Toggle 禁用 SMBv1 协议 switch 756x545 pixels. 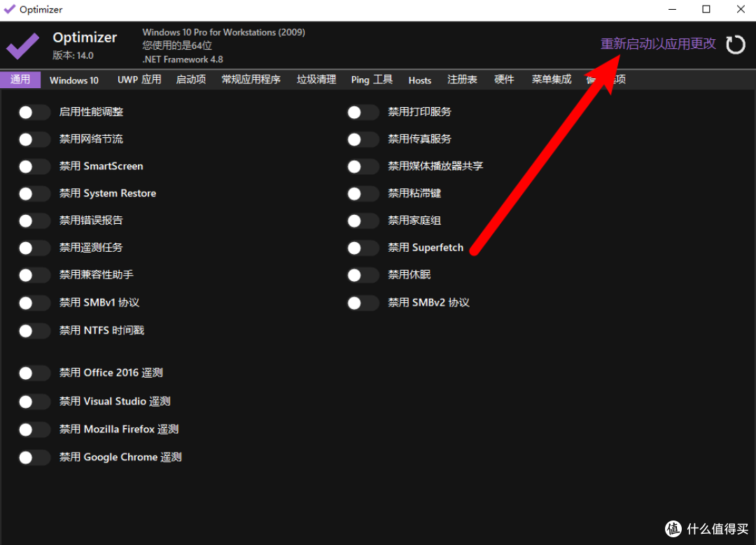click(x=34, y=303)
